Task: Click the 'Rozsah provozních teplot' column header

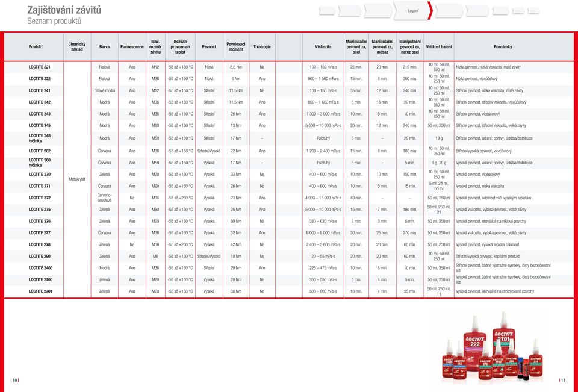Action: click(180, 47)
